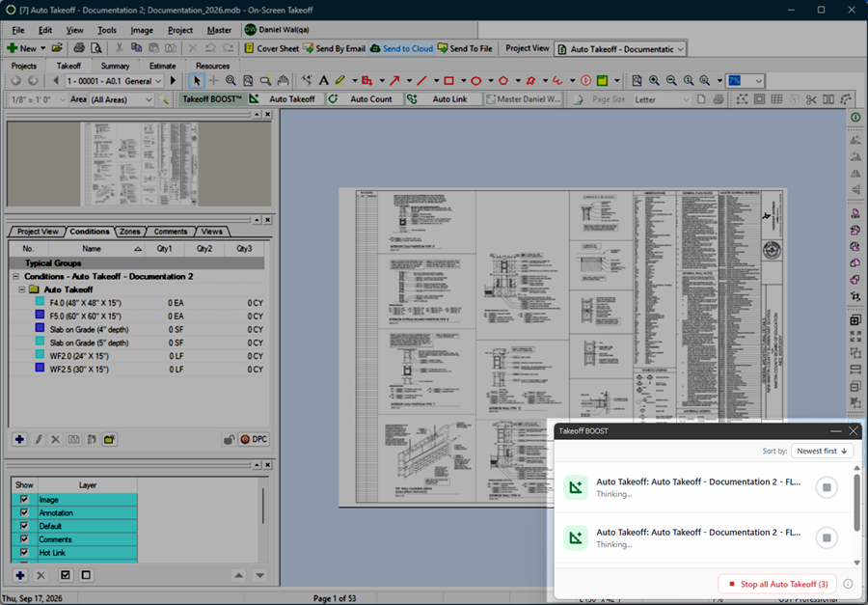Click the magic wand icon next to Area
The image size is (868, 605).
tap(163, 99)
